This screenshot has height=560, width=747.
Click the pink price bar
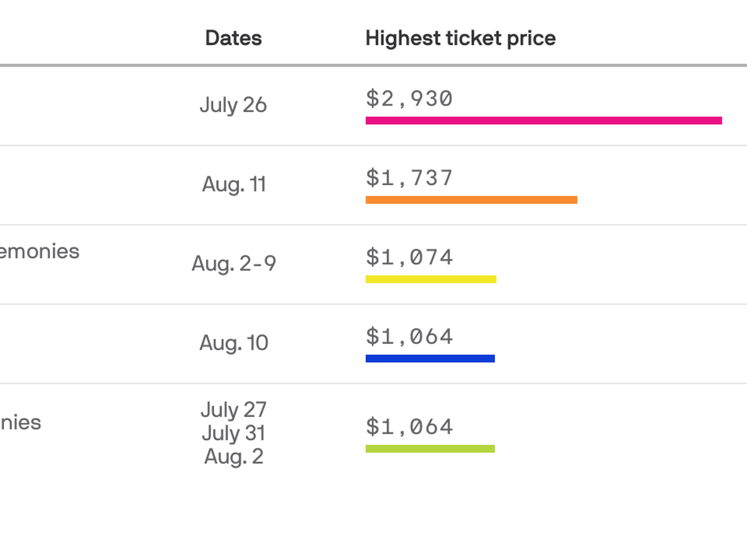click(544, 121)
